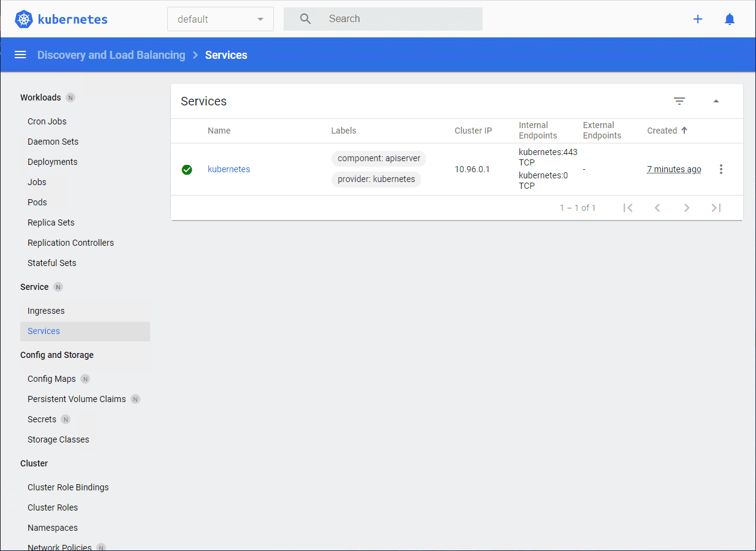Click the N badge next to Workloads
The width and height of the screenshot is (756, 551).
[x=70, y=97]
